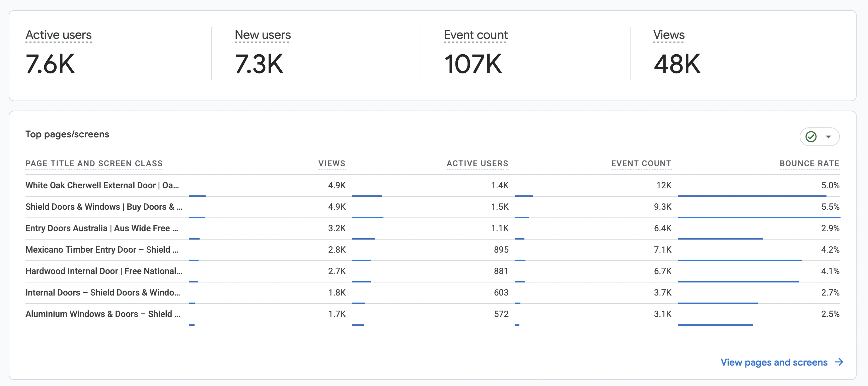This screenshot has height=386, width=868.
Task: Click the 1.7K views cell
Action: click(x=337, y=314)
